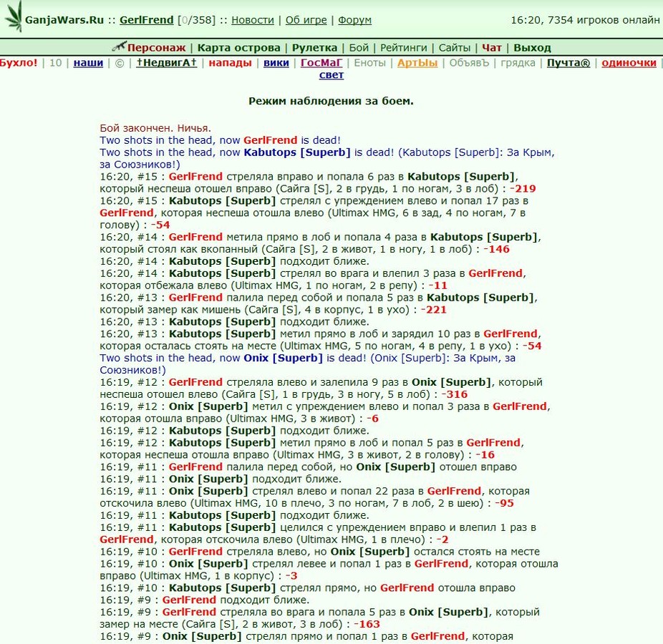Open the GerlFrend profile link in header
This screenshot has width=663, height=644.
tap(147, 20)
